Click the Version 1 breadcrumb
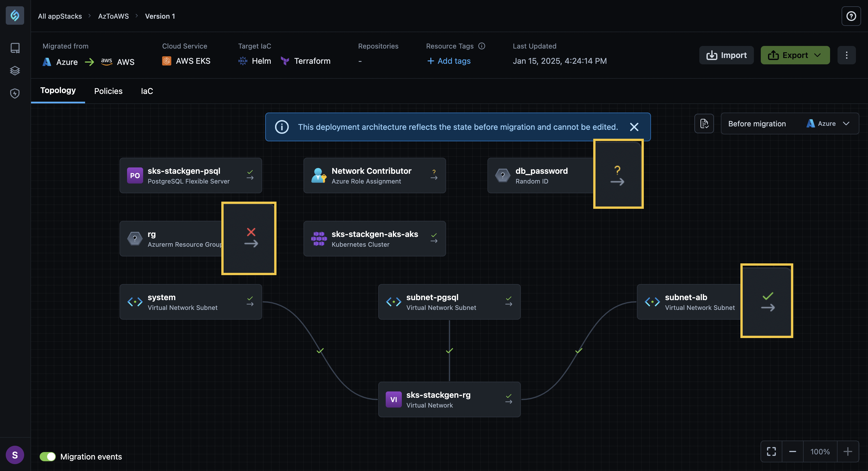This screenshot has width=868, height=471. (160, 16)
